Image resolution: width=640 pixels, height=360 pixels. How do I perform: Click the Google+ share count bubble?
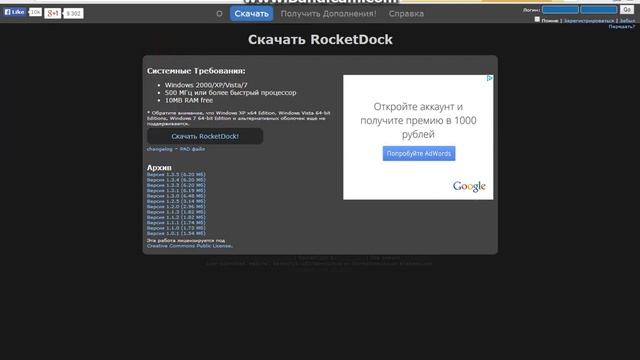coord(73,14)
